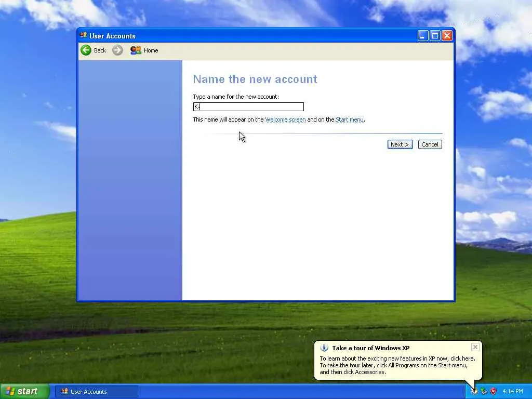
Task: Minimize the User Accounts window
Action: pos(423,36)
